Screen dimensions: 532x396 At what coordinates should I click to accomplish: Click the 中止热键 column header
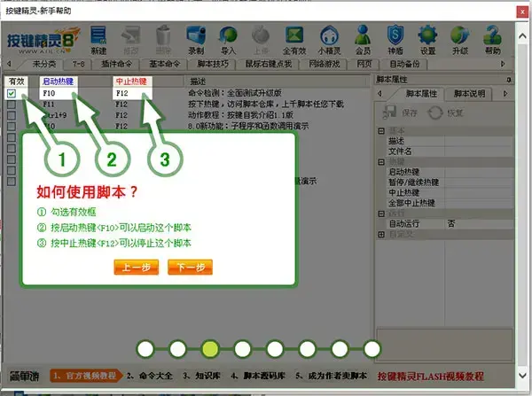[x=131, y=82]
